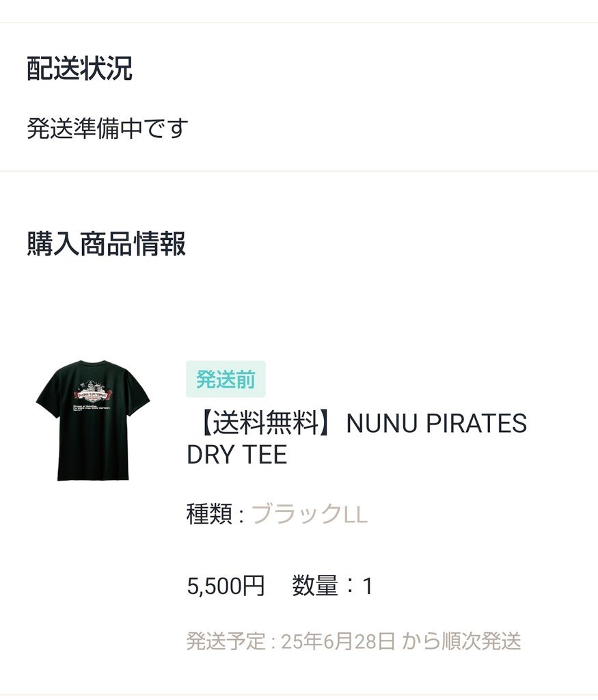Click the ブラックLL variant value
Screen dimensions: 598x700
click(x=310, y=513)
